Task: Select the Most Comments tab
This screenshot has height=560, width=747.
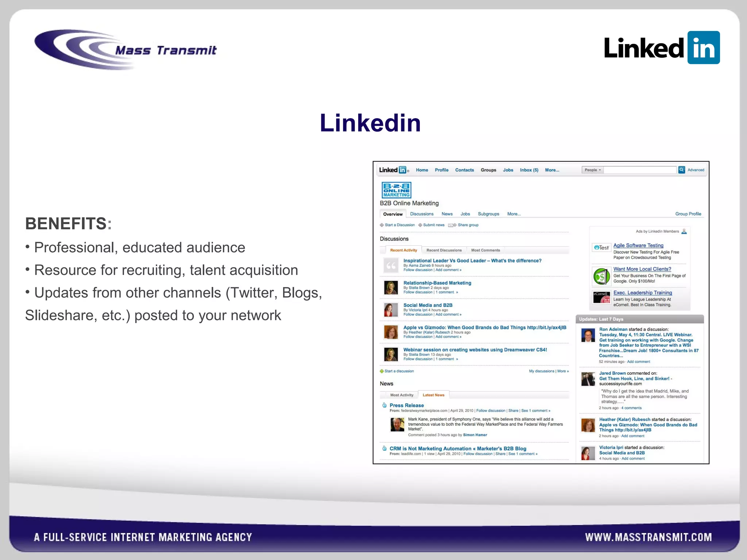Action: 485,250
